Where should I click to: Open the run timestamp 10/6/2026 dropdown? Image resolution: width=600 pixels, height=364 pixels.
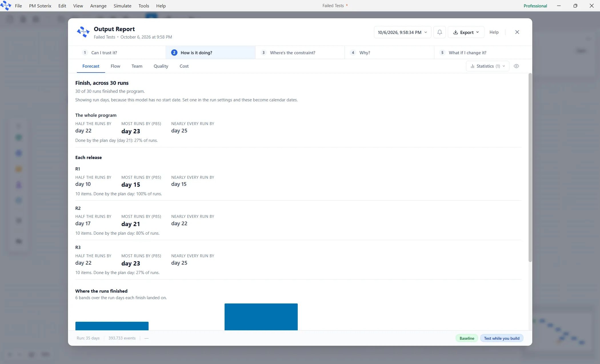402,32
